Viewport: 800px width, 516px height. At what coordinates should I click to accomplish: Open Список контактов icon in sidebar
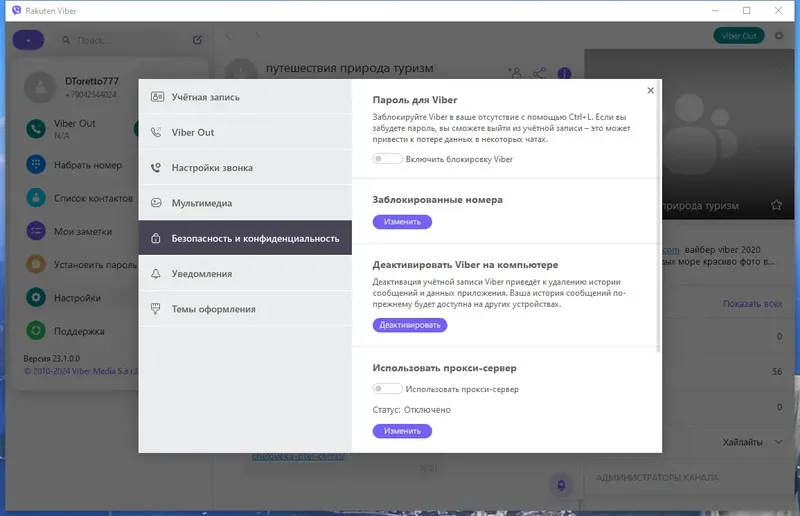coord(36,198)
